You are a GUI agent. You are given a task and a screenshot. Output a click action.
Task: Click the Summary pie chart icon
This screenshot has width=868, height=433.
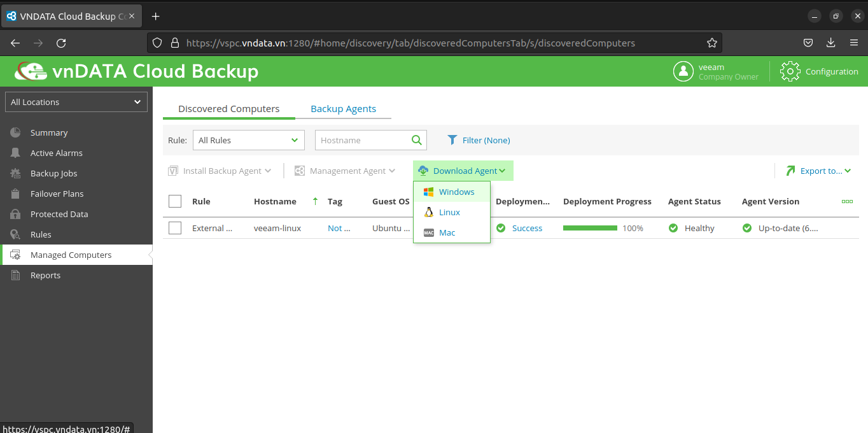(16, 132)
